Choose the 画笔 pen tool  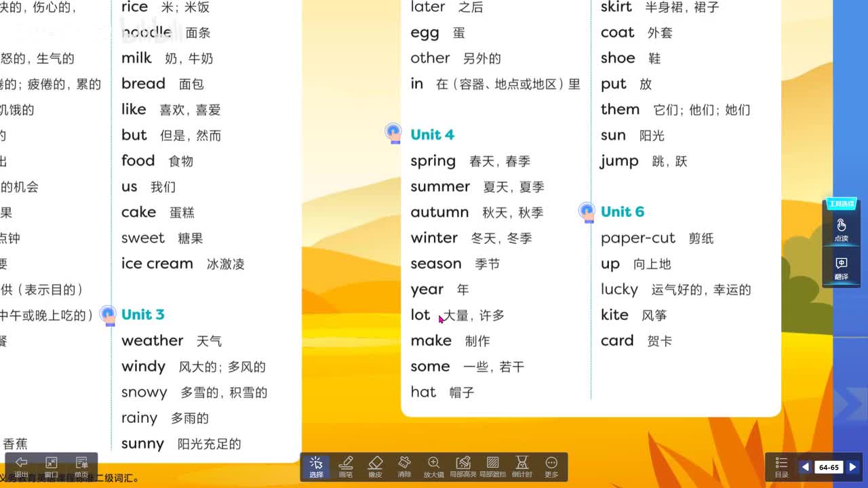tap(346, 466)
